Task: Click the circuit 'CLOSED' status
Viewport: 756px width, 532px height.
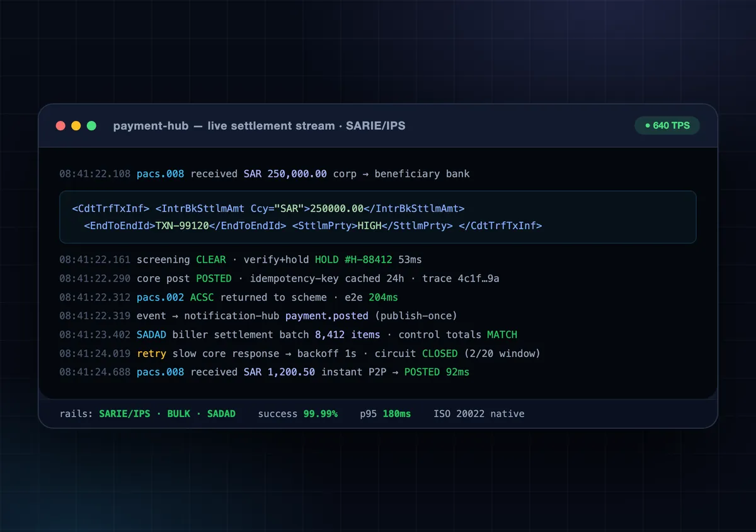Action: click(x=440, y=354)
